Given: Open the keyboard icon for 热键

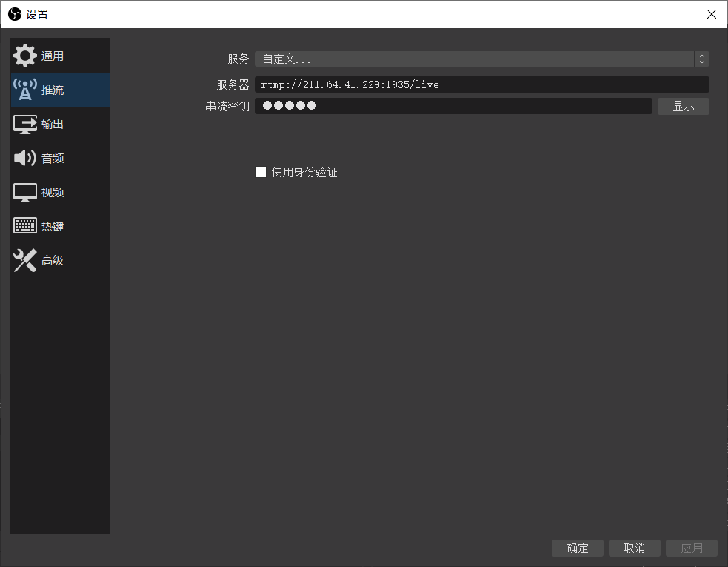Looking at the screenshot, I should (25, 226).
